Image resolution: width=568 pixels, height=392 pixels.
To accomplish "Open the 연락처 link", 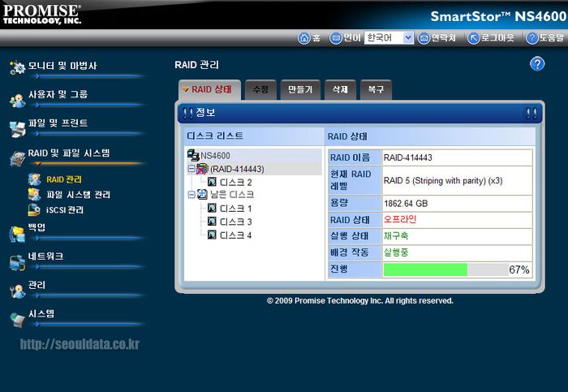I will pos(443,37).
